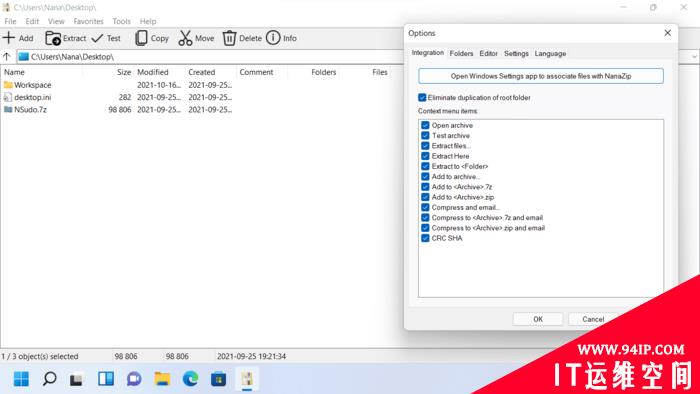Screen dimensions: 700x394
Task: Click the NanaZip taskbar icon
Action: 247,379
